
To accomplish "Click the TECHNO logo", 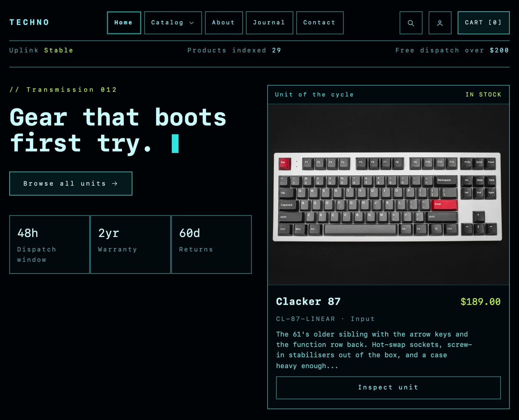I will 29,22.
